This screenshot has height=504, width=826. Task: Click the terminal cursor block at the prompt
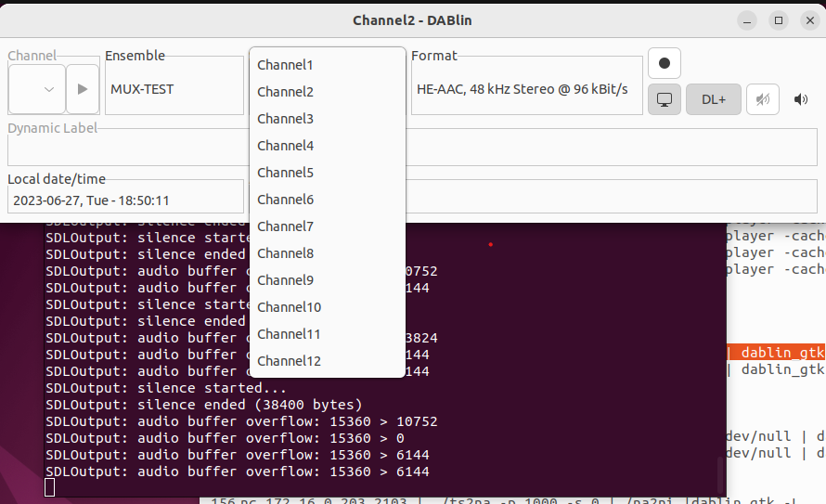(49, 487)
